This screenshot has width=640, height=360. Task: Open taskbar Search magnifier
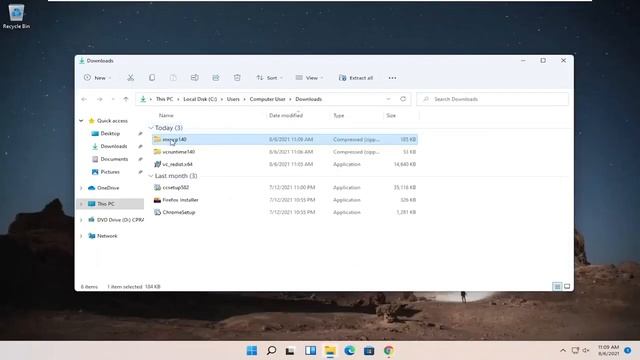pos(271,351)
